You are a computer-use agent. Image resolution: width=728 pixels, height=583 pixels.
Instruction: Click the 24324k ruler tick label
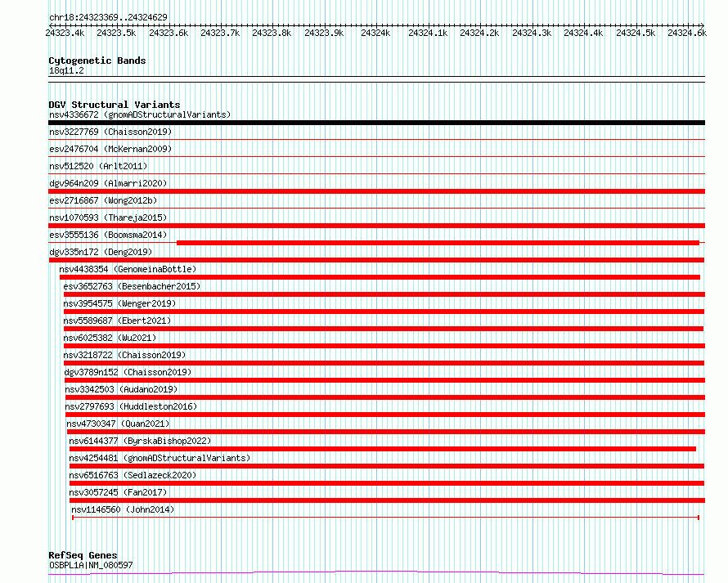(375, 33)
